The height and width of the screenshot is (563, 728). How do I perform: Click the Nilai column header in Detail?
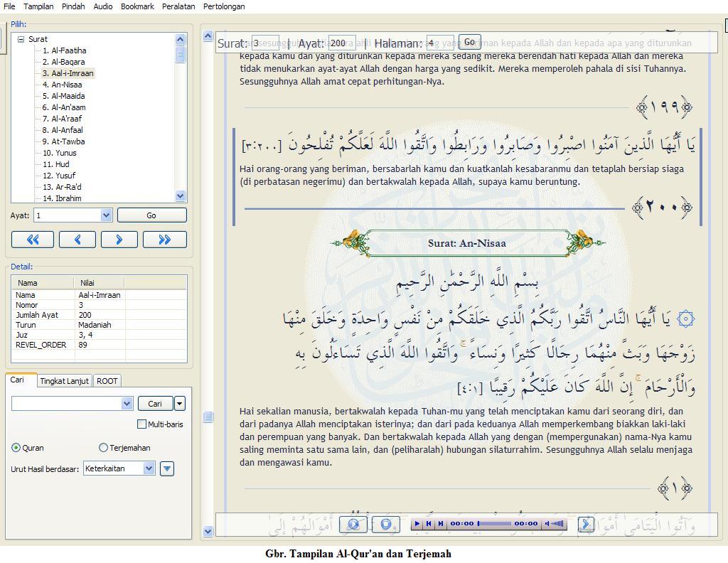pyautogui.click(x=99, y=283)
